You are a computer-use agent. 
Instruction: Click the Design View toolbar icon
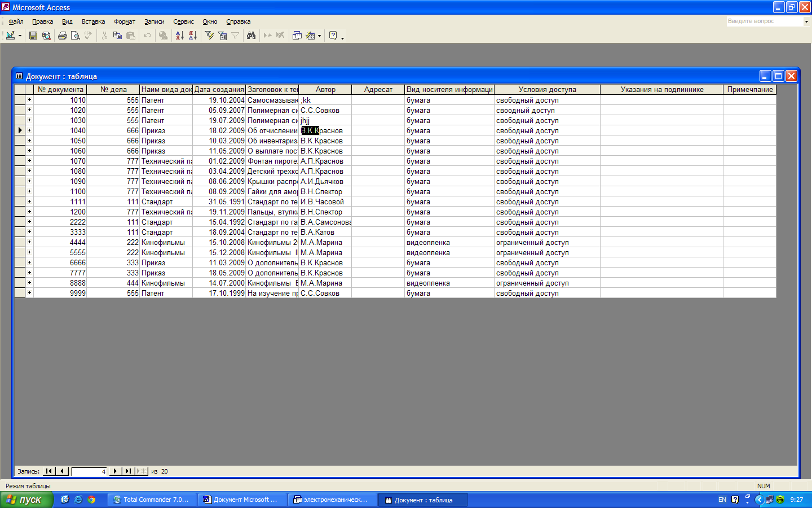tap(10, 36)
